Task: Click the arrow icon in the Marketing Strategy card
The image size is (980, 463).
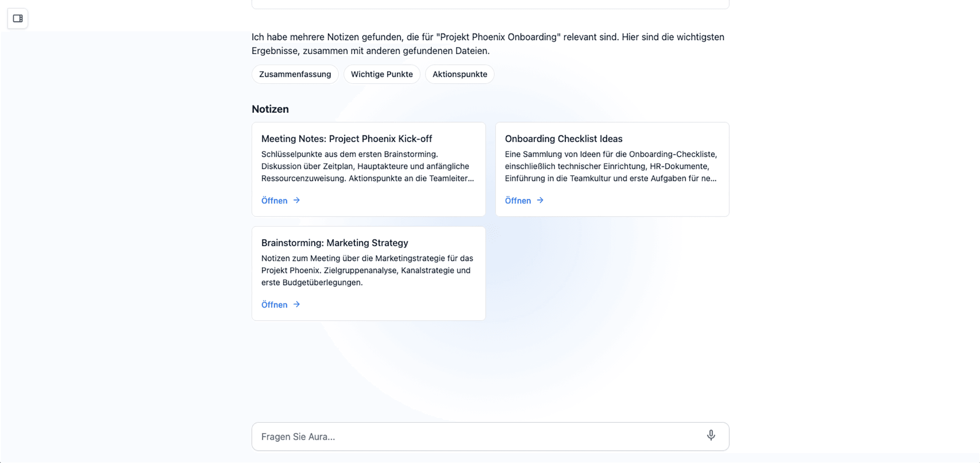Action: pos(296,305)
